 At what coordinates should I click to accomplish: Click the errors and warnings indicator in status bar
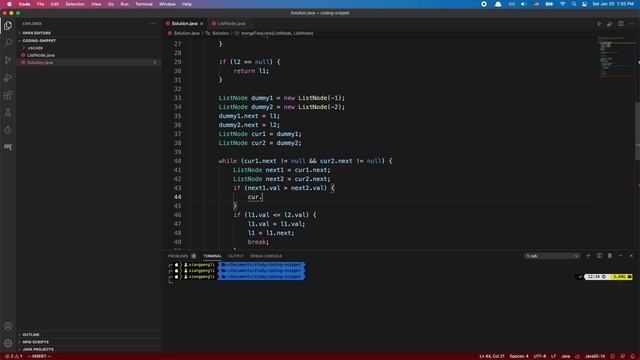tap(13, 356)
